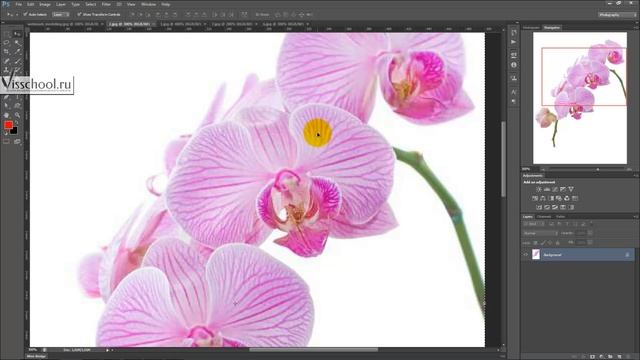Open the Fill slider arrow
The height and width of the screenshot is (360, 640).
pos(590,242)
